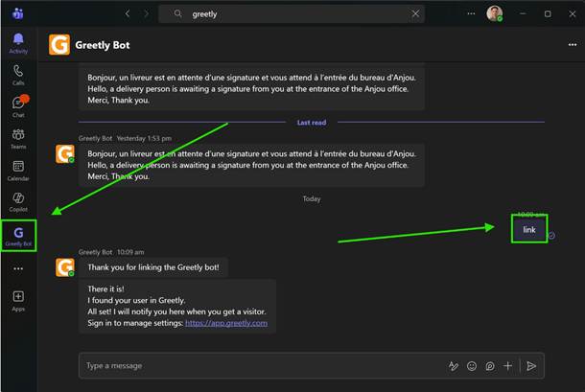Select the Greetly Bot app in sidebar

pos(18,236)
